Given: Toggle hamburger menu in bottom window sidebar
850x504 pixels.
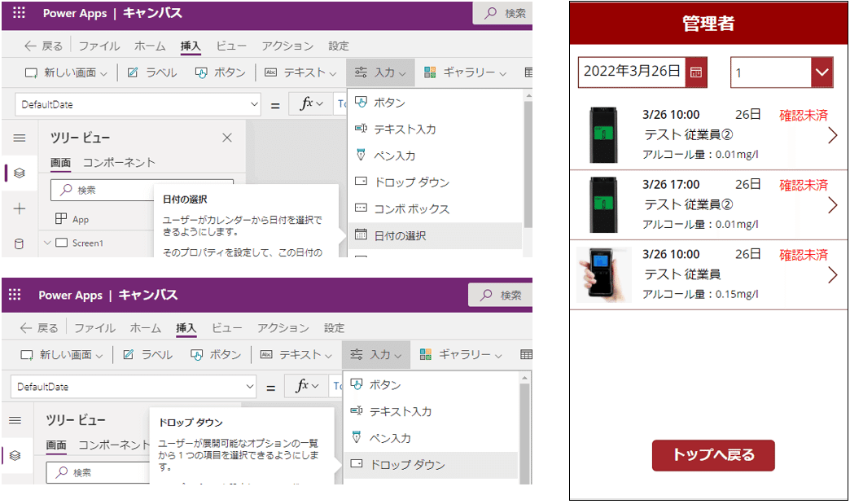Looking at the screenshot, I should coord(15,420).
